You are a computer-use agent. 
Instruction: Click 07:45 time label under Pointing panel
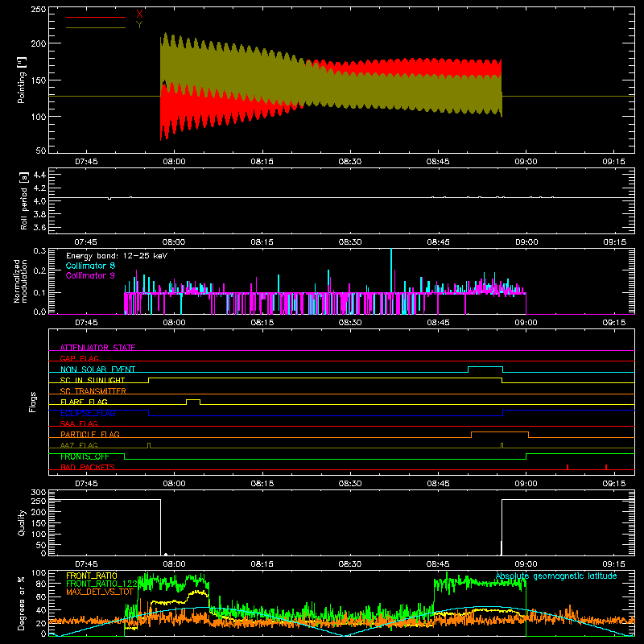coord(86,162)
